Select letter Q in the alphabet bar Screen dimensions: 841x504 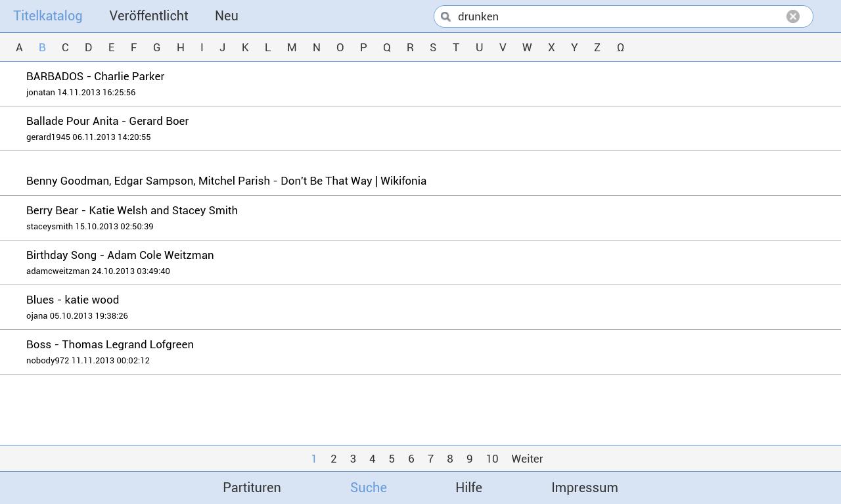[386, 47]
